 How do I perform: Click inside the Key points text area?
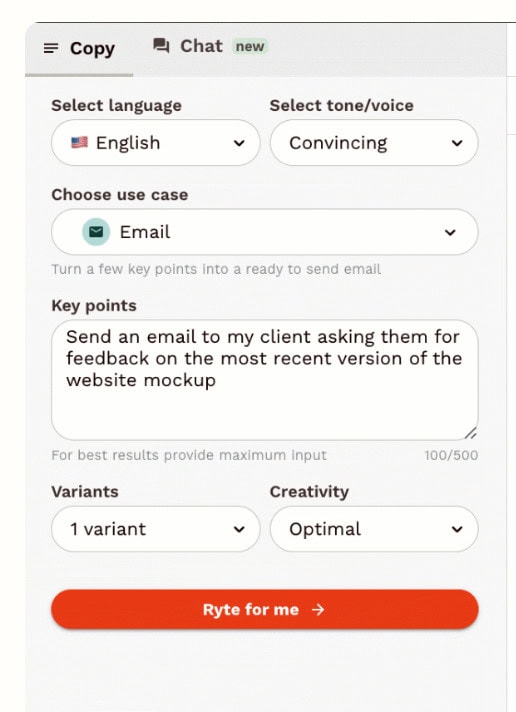(x=265, y=380)
